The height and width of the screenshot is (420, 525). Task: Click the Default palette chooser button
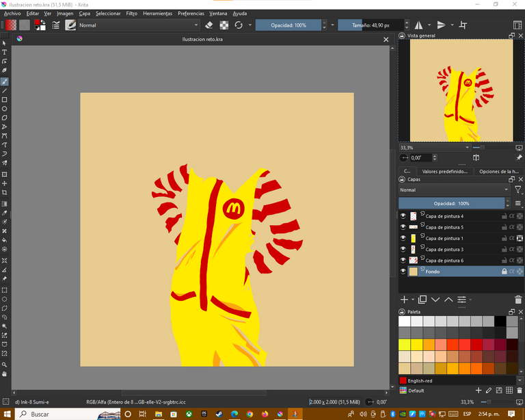click(x=403, y=391)
